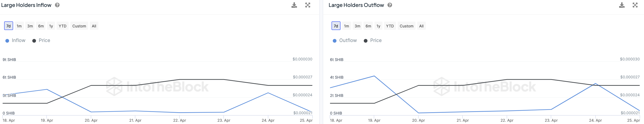
Task: Toggle Price series in Inflow chart legend
Action: point(41,40)
